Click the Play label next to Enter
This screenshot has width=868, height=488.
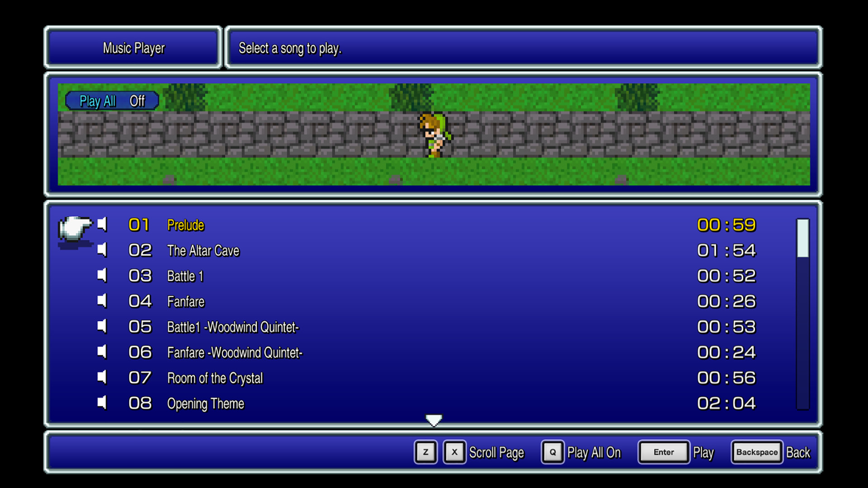click(x=703, y=453)
